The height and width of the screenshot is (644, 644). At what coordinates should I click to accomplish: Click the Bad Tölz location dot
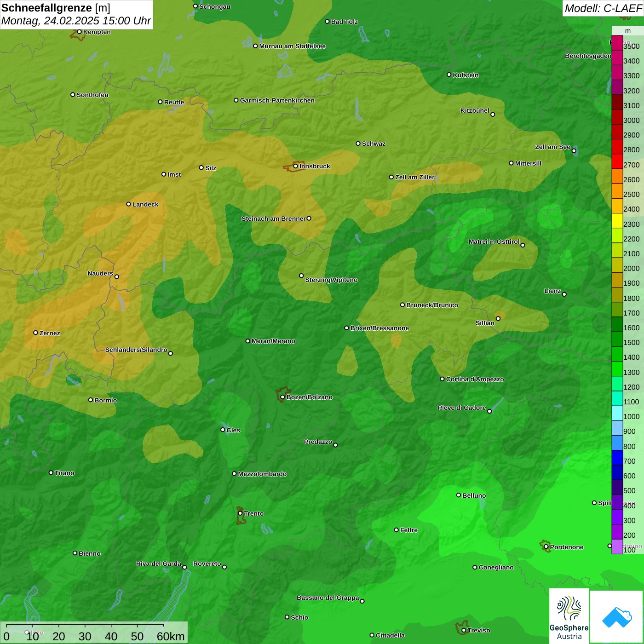click(x=328, y=22)
